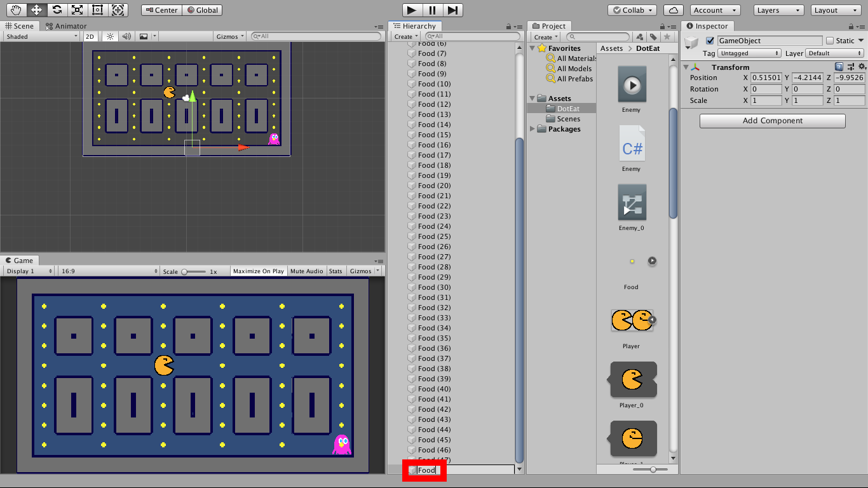Viewport: 868px width, 488px height.
Task: Toggle the Static checkbox
Action: coord(829,41)
